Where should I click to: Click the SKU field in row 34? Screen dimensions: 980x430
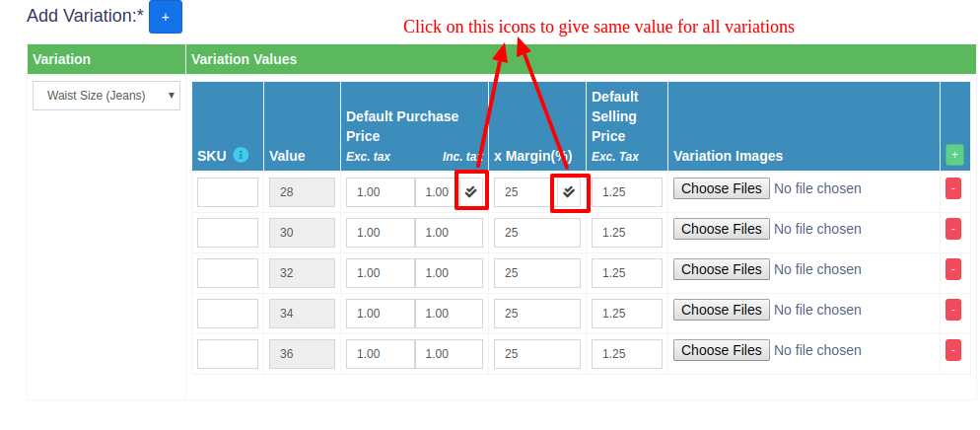tap(228, 313)
